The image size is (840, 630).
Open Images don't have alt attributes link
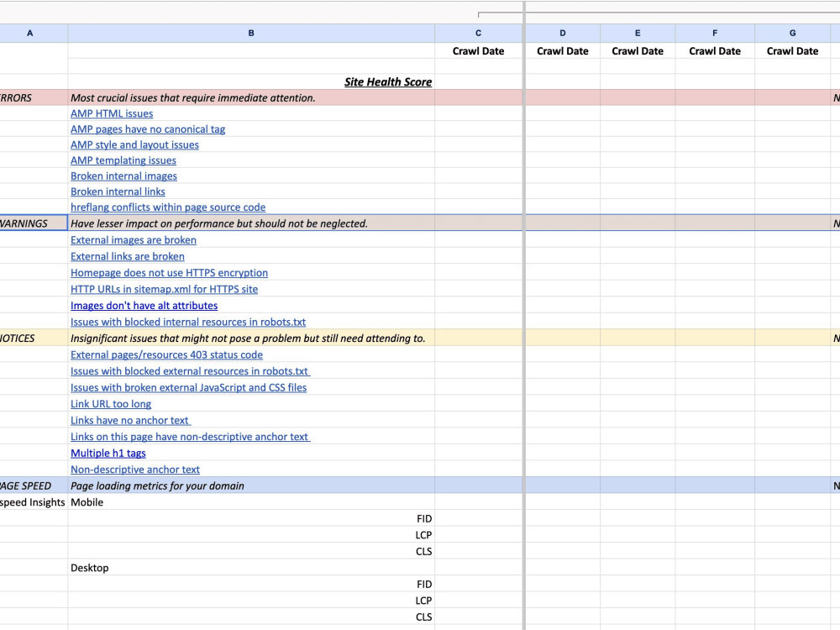click(x=144, y=306)
